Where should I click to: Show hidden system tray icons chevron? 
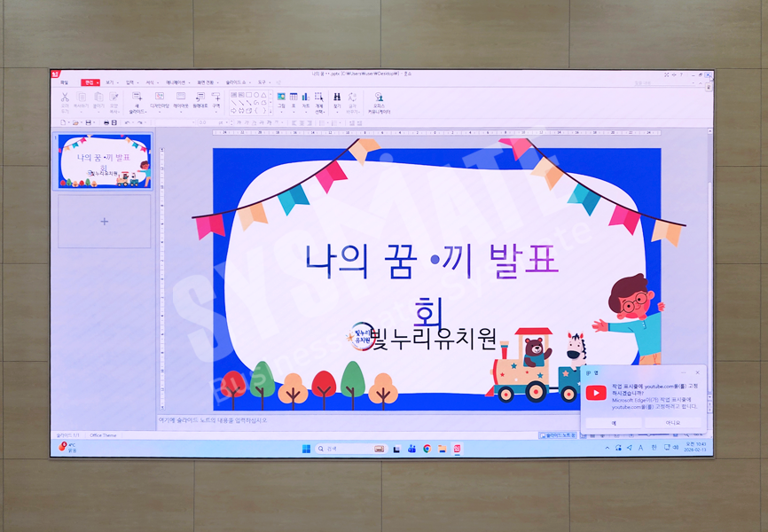(607, 448)
